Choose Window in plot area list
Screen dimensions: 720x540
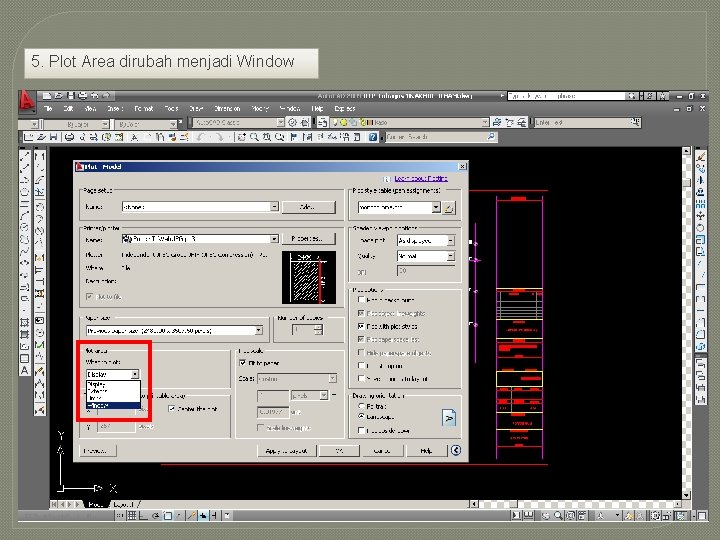(x=113, y=405)
